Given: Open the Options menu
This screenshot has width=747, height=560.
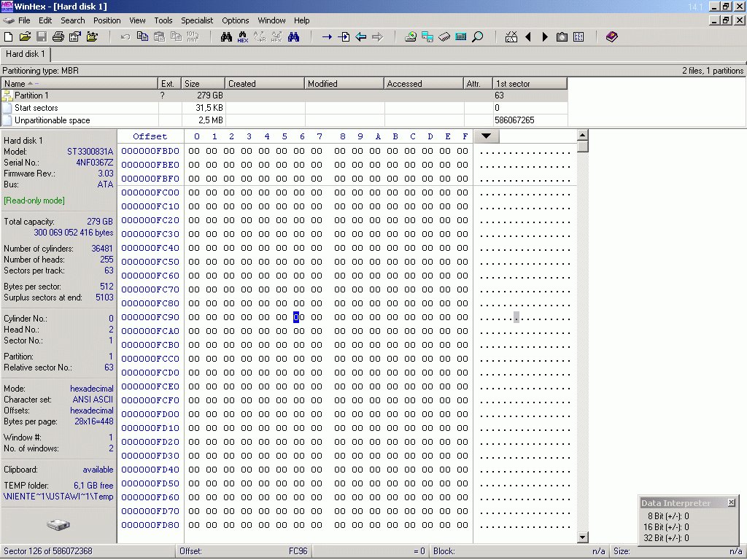Looking at the screenshot, I should click(x=236, y=20).
